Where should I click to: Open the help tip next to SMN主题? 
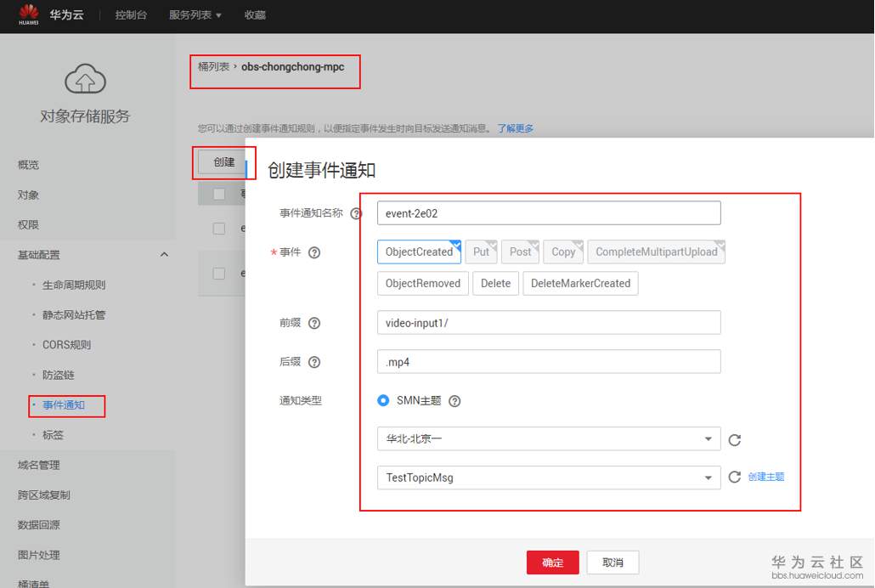click(x=454, y=400)
